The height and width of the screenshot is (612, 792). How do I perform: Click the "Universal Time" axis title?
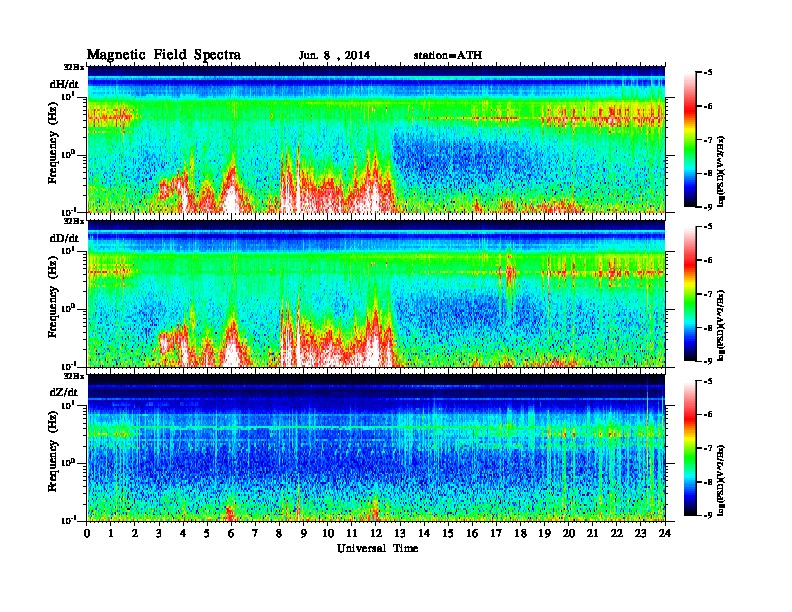(x=377, y=548)
